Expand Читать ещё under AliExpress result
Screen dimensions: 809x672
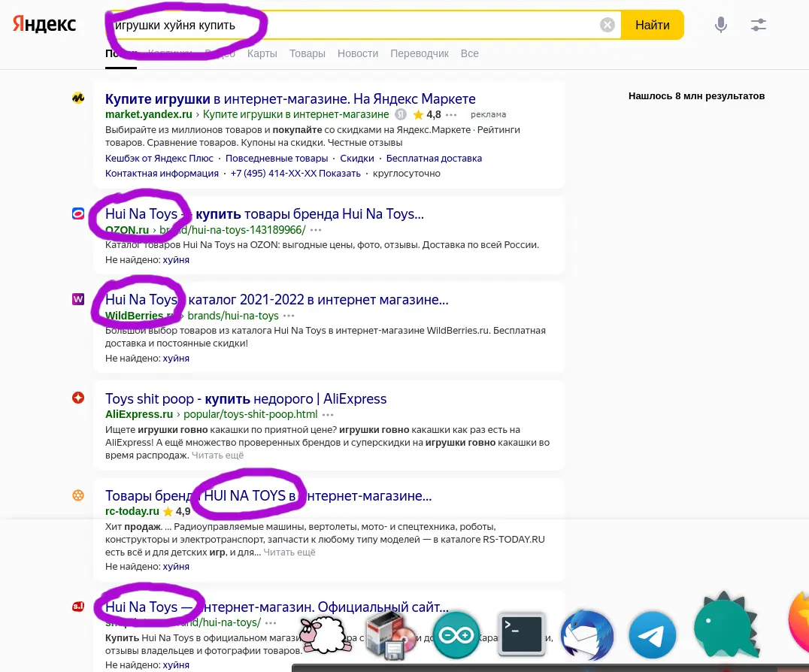point(217,455)
